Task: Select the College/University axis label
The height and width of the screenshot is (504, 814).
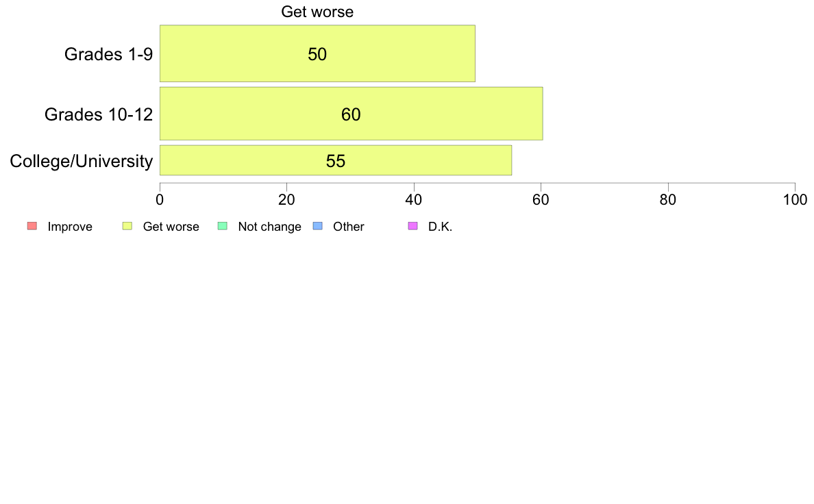Action: coord(82,162)
